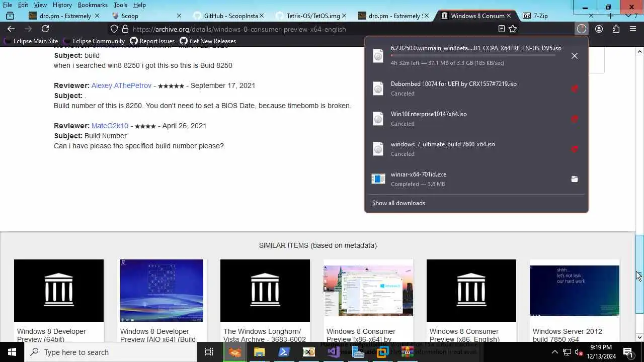Switch to the Tetris-OS/TetOS.img tab
The height and width of the screenshot is (362, 644).
(x=311, y=16)
